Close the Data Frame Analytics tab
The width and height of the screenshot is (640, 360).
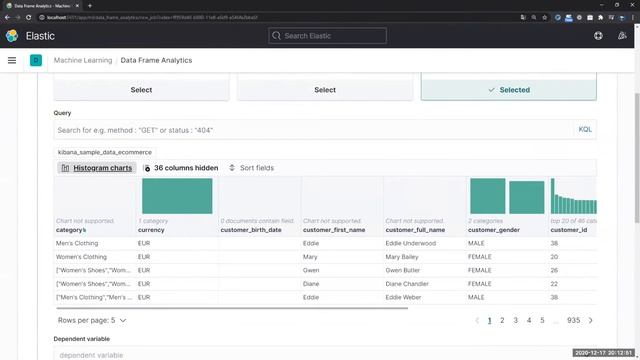77,6
